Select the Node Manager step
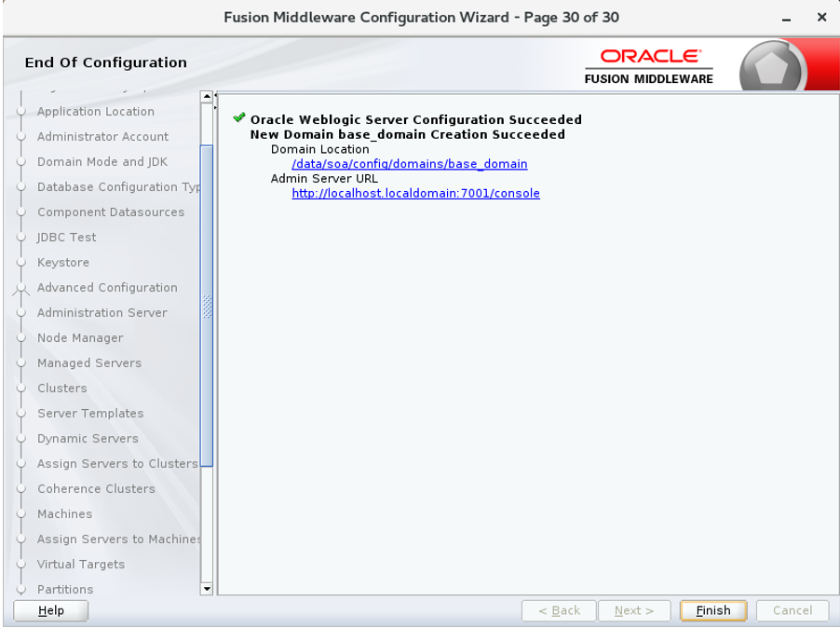Viewport: 840px width, 628px height. coord(80,338)
